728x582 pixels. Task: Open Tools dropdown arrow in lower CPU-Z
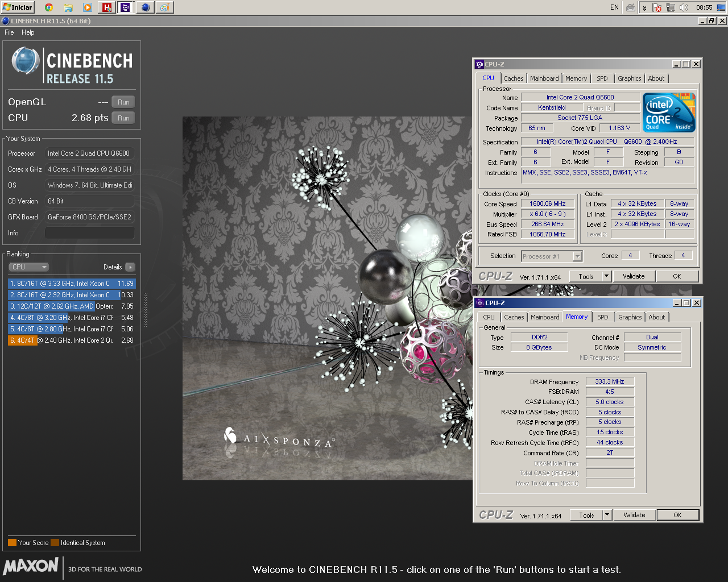607,515
